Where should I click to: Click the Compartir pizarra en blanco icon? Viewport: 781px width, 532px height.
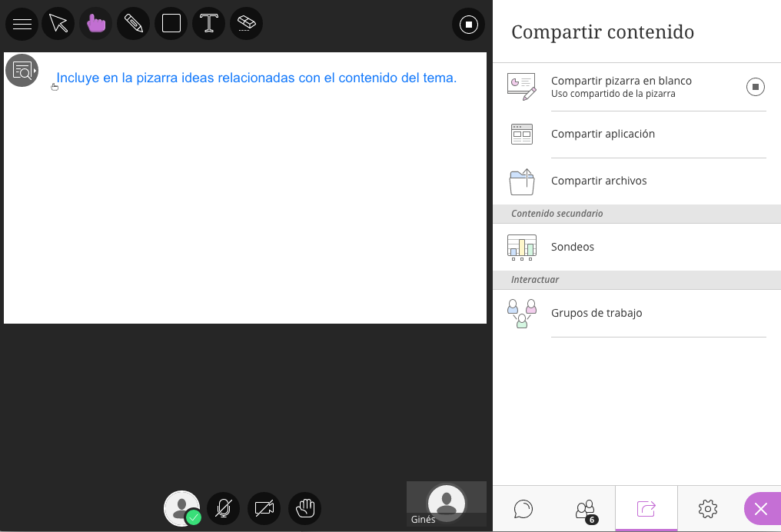(521, 87)
